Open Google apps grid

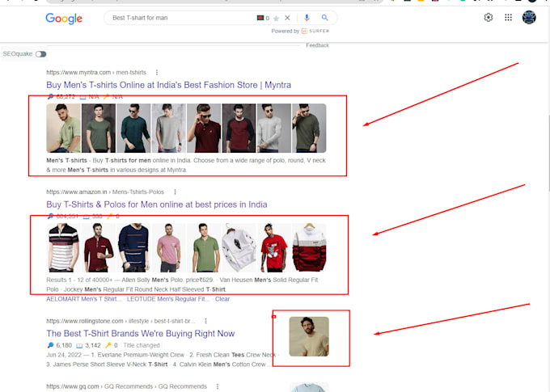pos(508,18)
